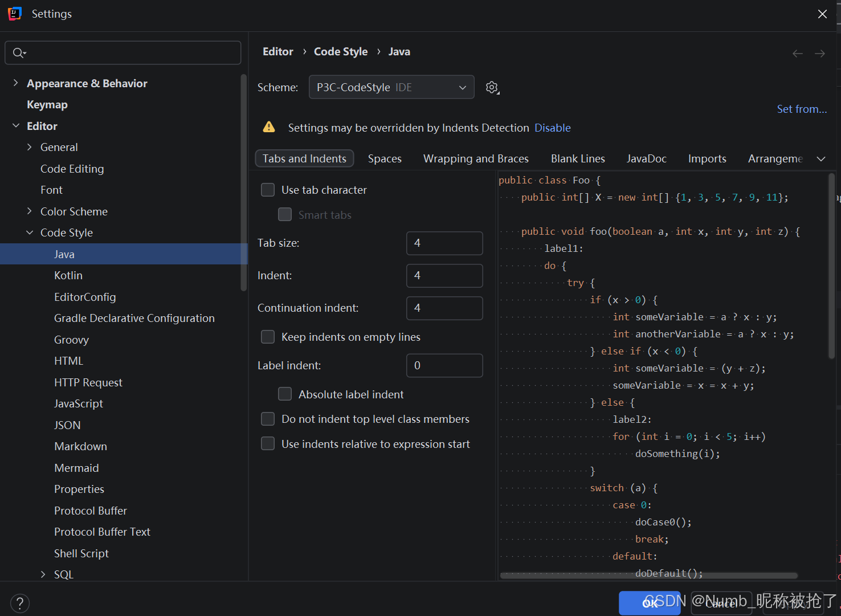Click the Code Style breadcrumb
The height and width of the screenshot is (616, 841).
click(341, 52)
